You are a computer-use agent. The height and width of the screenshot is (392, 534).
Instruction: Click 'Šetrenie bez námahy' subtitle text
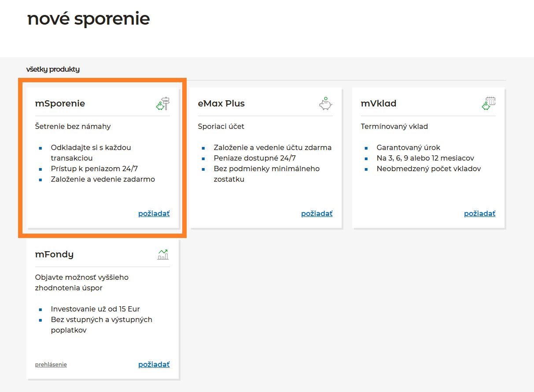point(73,127)
